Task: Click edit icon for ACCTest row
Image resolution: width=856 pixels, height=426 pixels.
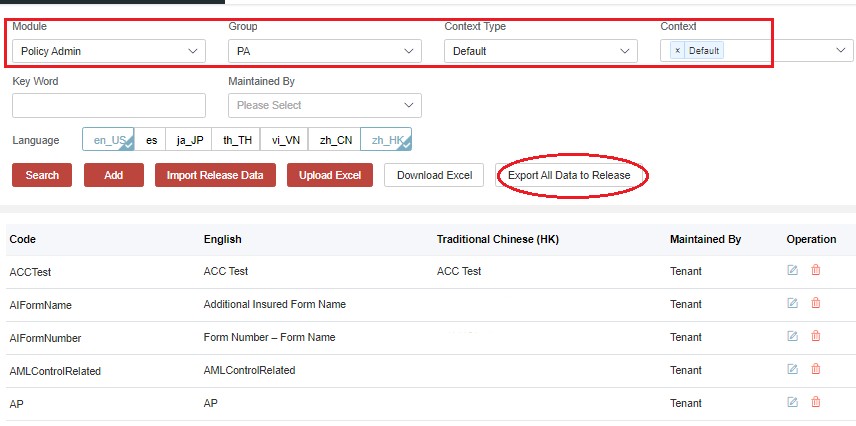Action: pos(793,270)
